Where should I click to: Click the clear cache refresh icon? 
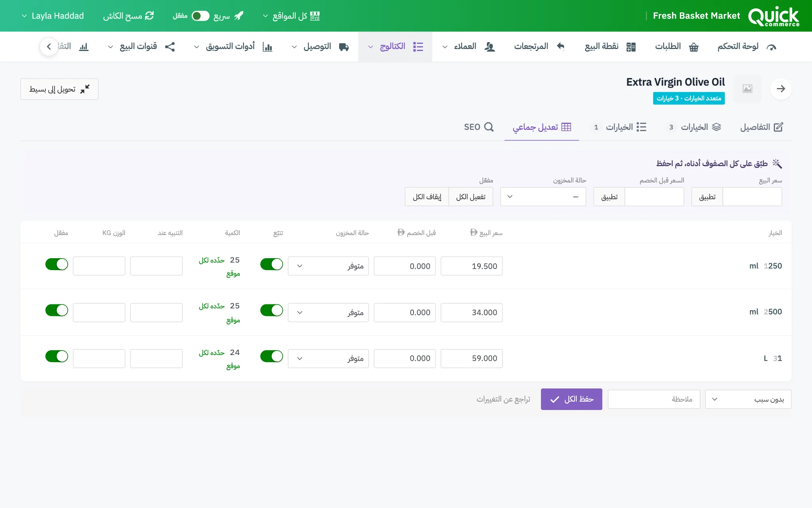click(149, 16)
